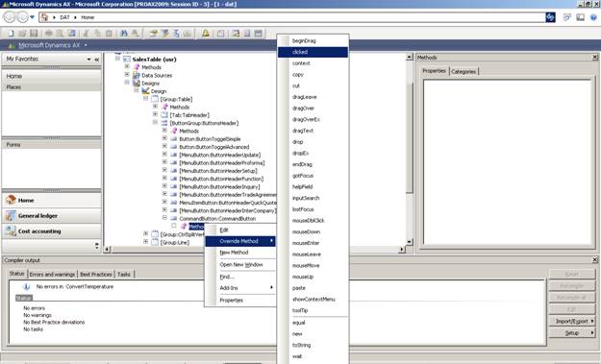Expand the [MenuButton:ButtonHeaderUpdate] node
The width and height of the screenshot is (601, 364).
[x=164, y=154]
